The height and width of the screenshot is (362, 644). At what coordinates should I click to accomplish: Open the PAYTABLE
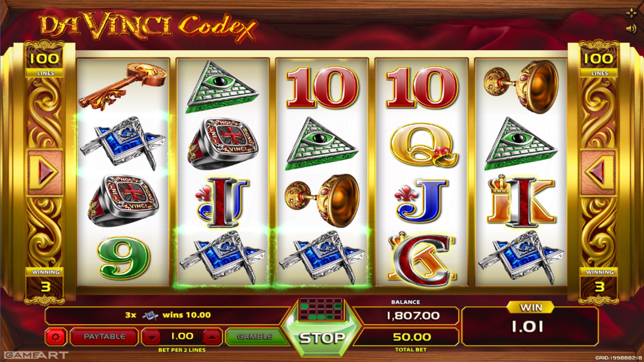click(x=104, y=337)
